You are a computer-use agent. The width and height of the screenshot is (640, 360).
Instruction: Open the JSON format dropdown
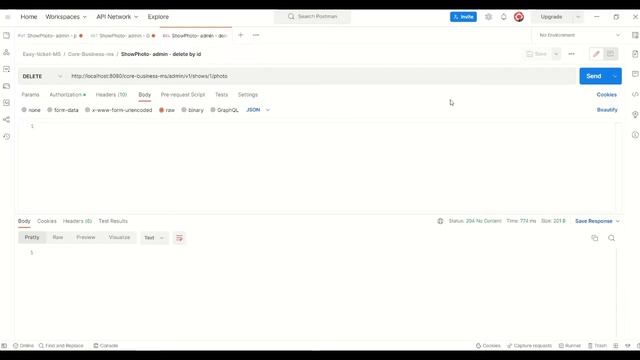pyautogui.click(x=258, y=110)
